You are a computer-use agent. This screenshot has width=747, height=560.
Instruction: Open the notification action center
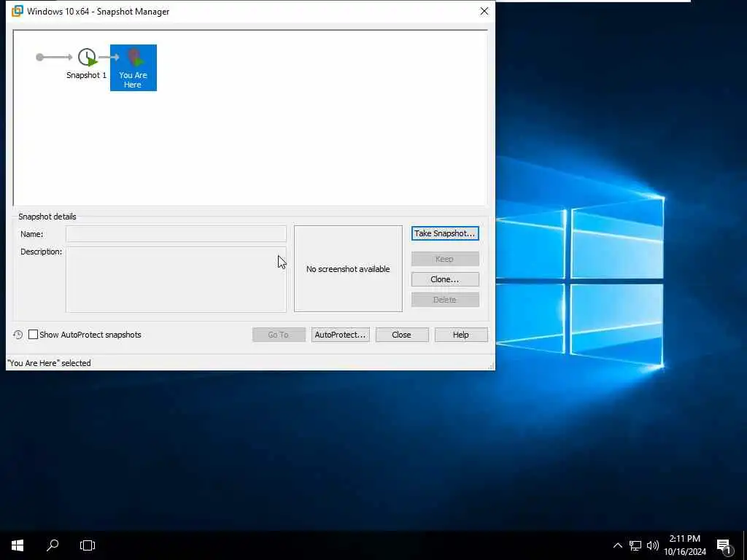[725, 546]
